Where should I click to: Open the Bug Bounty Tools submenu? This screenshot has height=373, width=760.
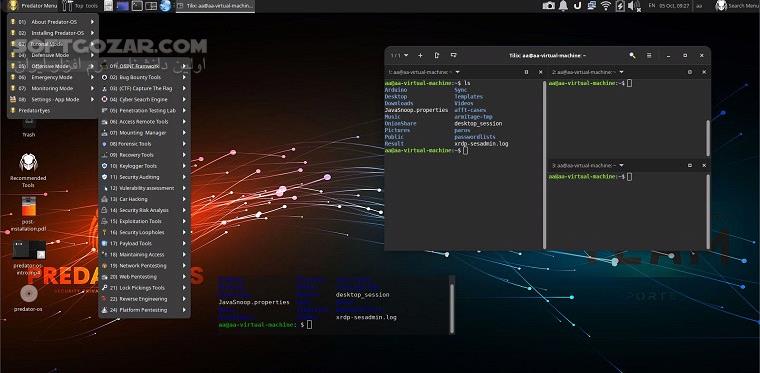pos(144,77)
